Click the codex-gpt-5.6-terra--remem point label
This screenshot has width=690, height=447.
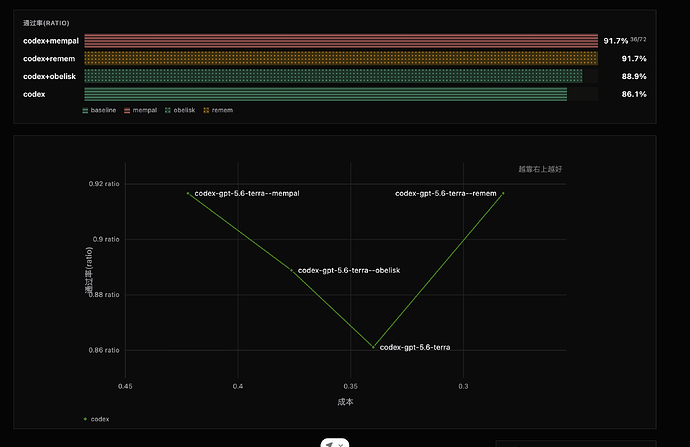point(446,193)
